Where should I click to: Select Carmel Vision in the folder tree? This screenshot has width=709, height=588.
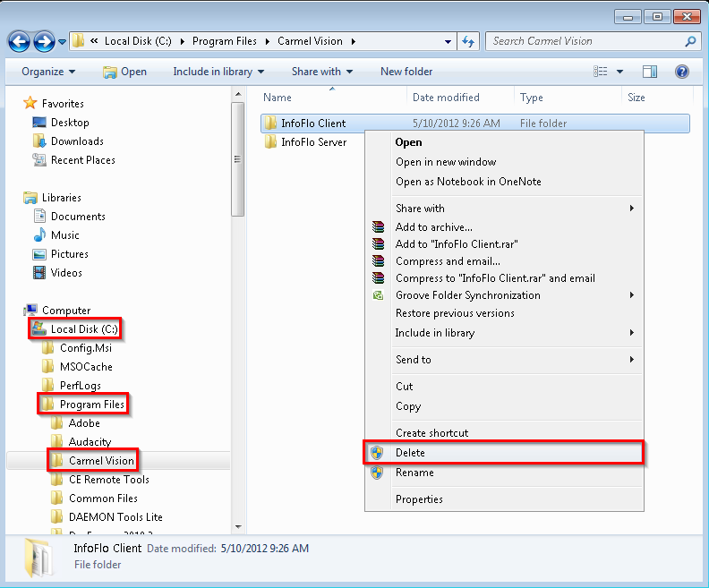tap(101, 461)
